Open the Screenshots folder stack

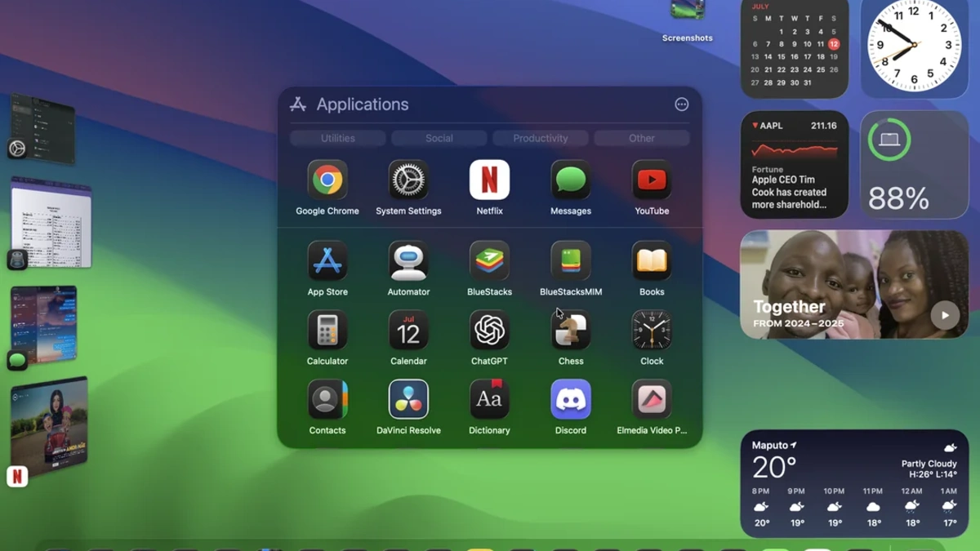tap(687, 15)
